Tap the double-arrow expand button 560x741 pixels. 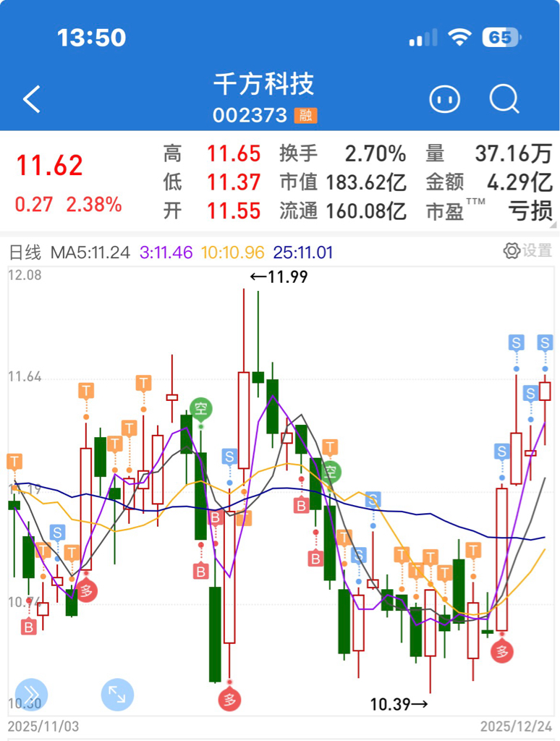[x=32, y=694]
